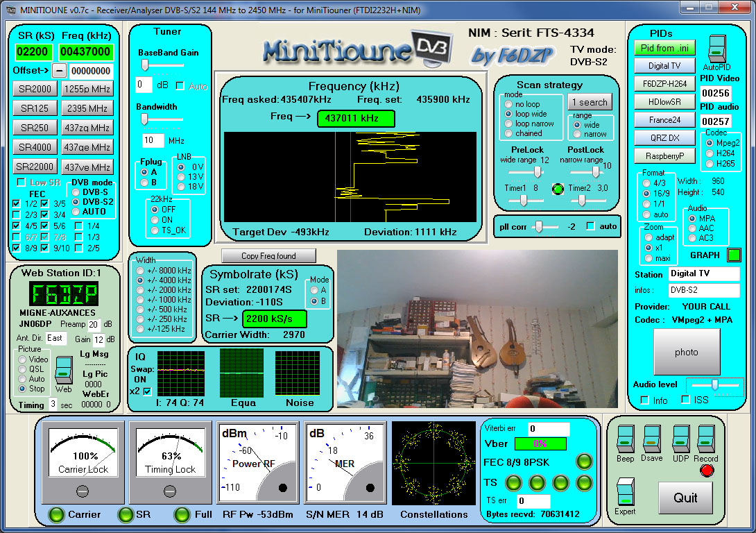756x533 pixels.
Task: Adjust the Bandwidth slider
Action: click(x=144, y=119)
